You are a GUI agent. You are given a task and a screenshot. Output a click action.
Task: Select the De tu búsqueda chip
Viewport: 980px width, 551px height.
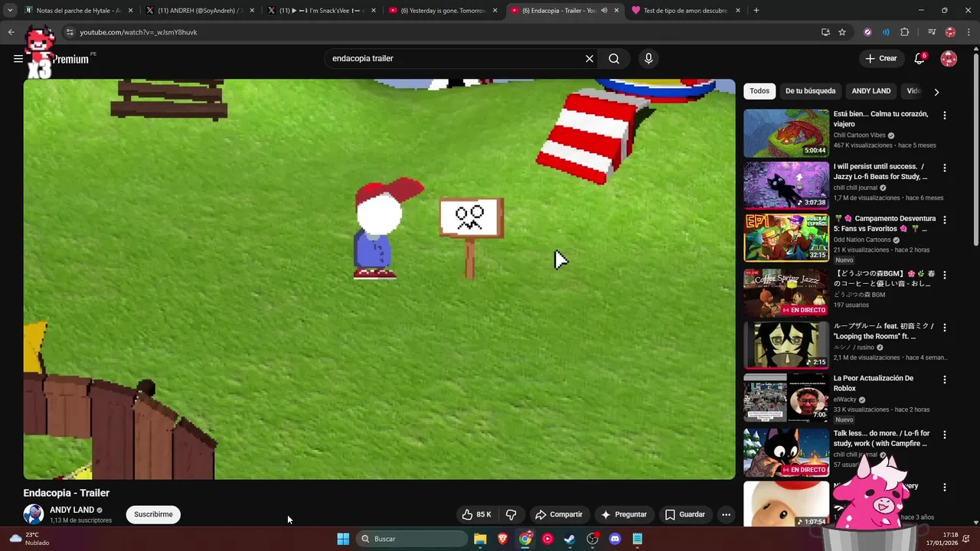coord(810,91)
